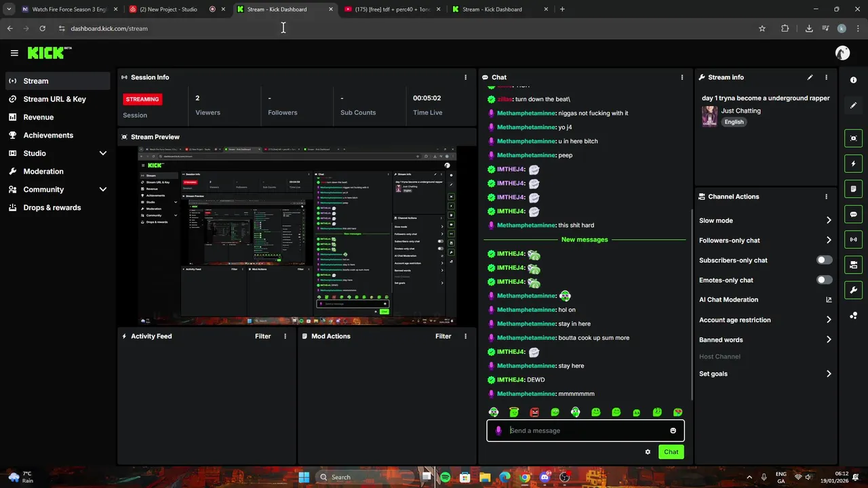The width and height of the screenshot is (868, 488).
Task: Click the Send a message field
Action: coord(585,430)
